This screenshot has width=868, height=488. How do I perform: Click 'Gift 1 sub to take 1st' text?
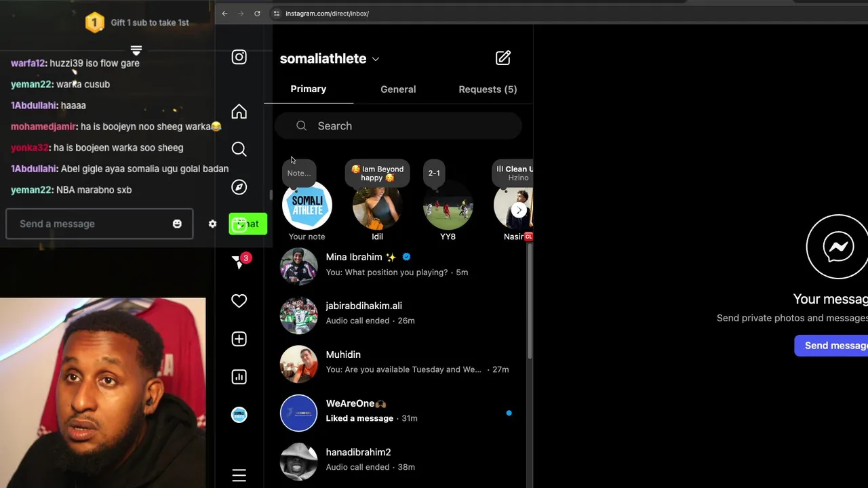[x=150, y=22]
